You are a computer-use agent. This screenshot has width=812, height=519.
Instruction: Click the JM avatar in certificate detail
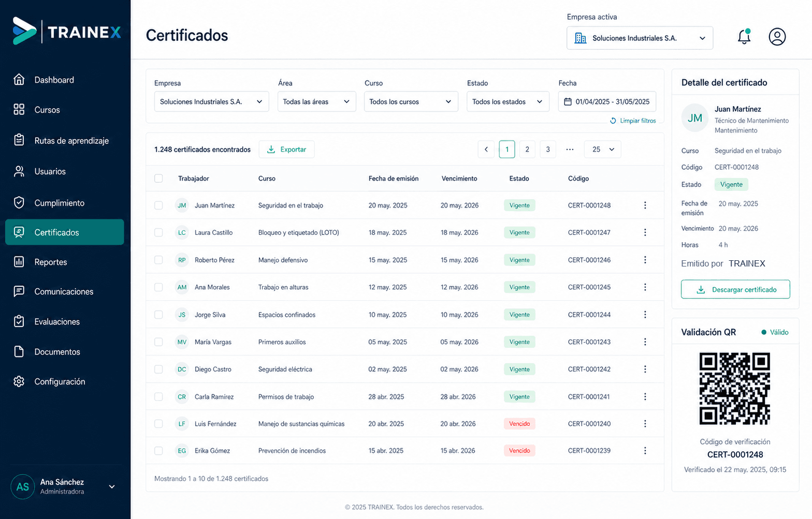click(694, 118)
